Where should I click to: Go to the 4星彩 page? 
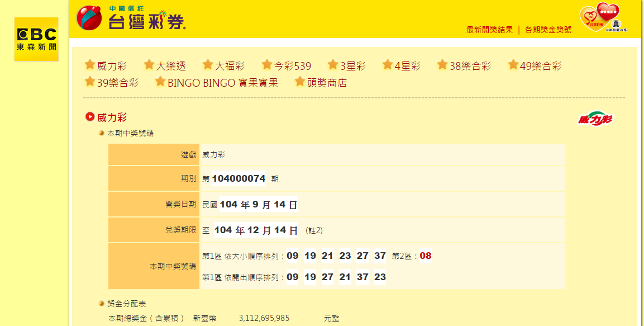(407, 66)
